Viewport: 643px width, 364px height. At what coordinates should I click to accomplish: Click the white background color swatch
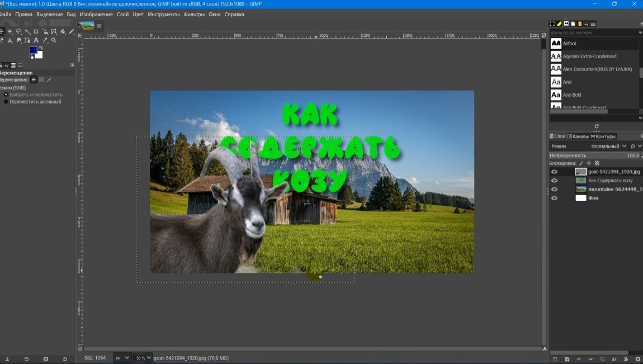[40, 55]
